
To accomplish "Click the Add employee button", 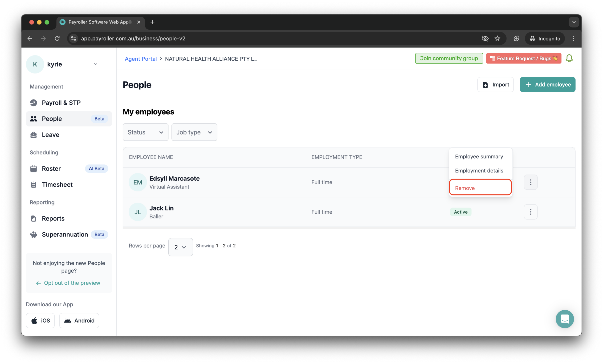I will 547,84.
